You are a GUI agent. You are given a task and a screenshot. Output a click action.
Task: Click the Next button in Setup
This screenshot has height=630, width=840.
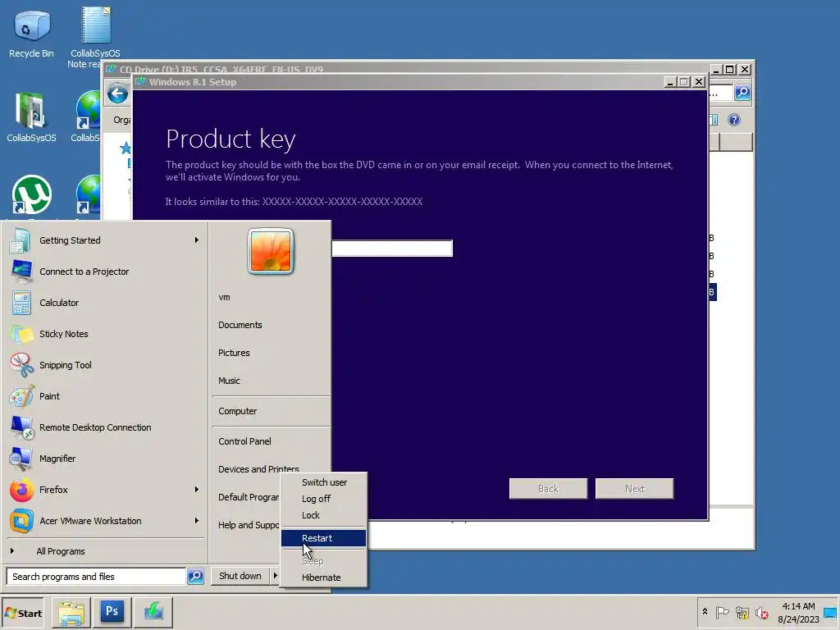point(635,489)
